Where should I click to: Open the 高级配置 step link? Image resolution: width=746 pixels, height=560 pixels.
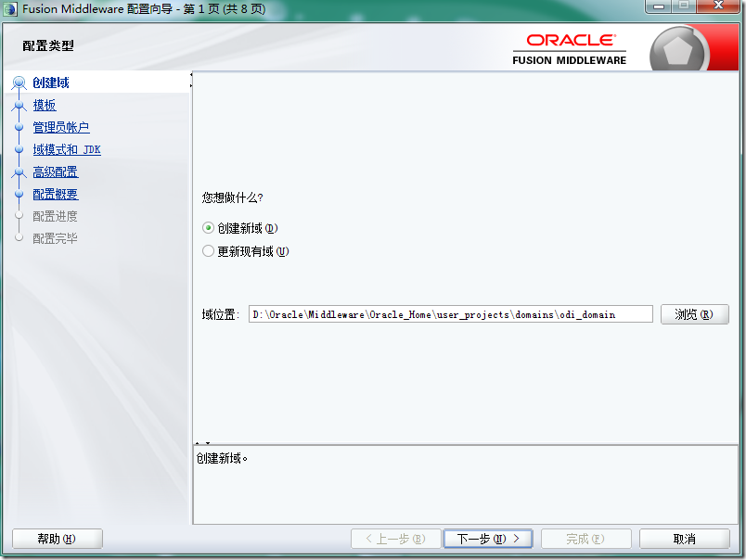pyautogui.click(x=56, y=172)
